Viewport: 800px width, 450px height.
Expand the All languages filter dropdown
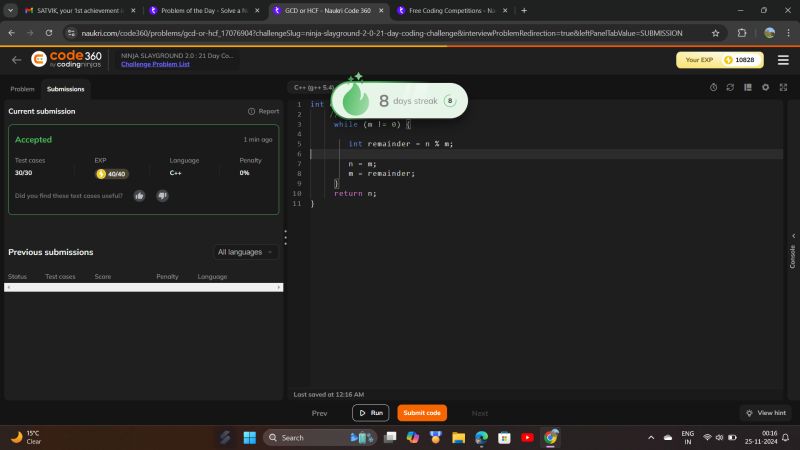pos(245,252)
